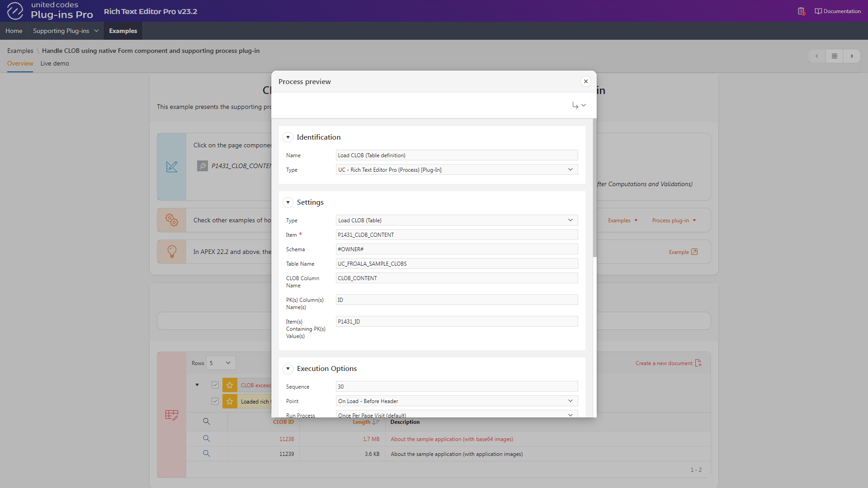This screenshot has height=488, width=868.
Task: Click the Item field P1431_CLOB_CONTENT
Action: tap(457, 235)
